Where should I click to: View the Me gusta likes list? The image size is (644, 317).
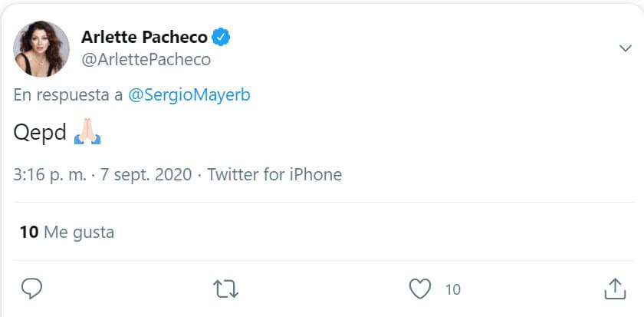point(79,231)
